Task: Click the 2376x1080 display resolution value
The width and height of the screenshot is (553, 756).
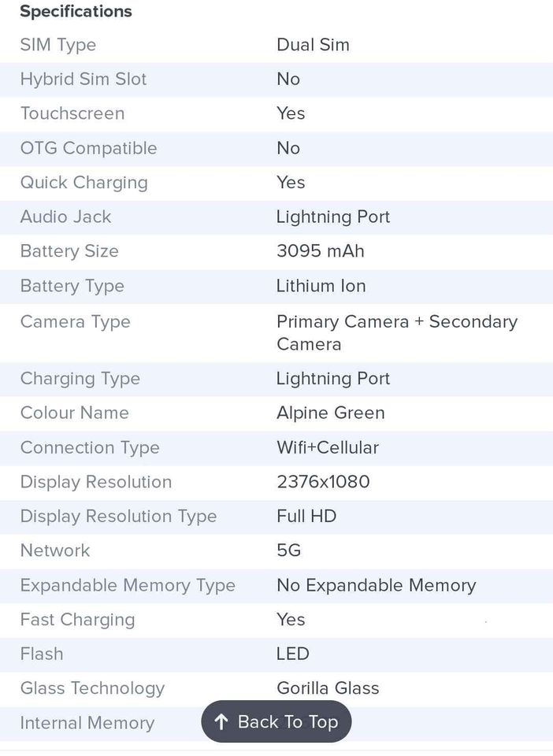Action: pyautogui.click(x=323, y=482)
